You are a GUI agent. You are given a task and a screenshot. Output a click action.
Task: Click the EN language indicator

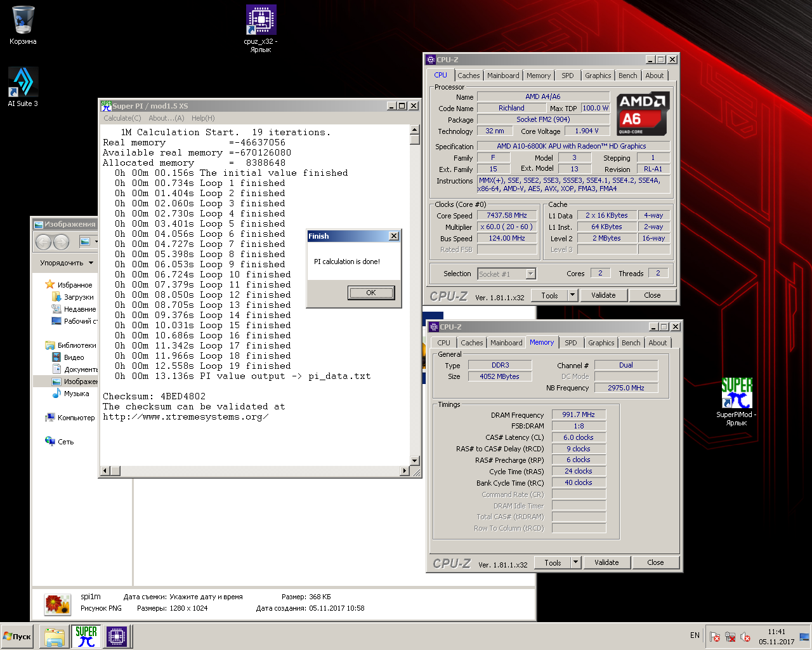coord(695,635)
